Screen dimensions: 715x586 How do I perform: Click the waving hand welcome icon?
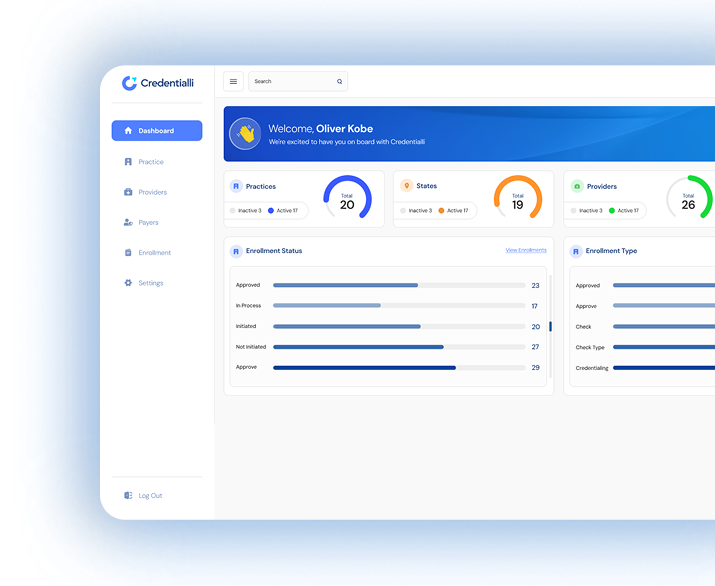pyautogui.click(x=245, y=134)
